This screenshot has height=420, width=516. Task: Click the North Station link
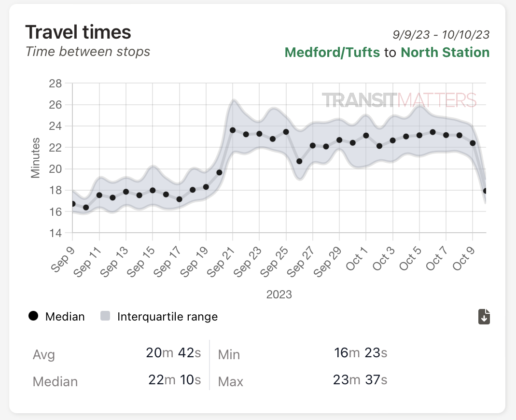click(x=445, y=52)
